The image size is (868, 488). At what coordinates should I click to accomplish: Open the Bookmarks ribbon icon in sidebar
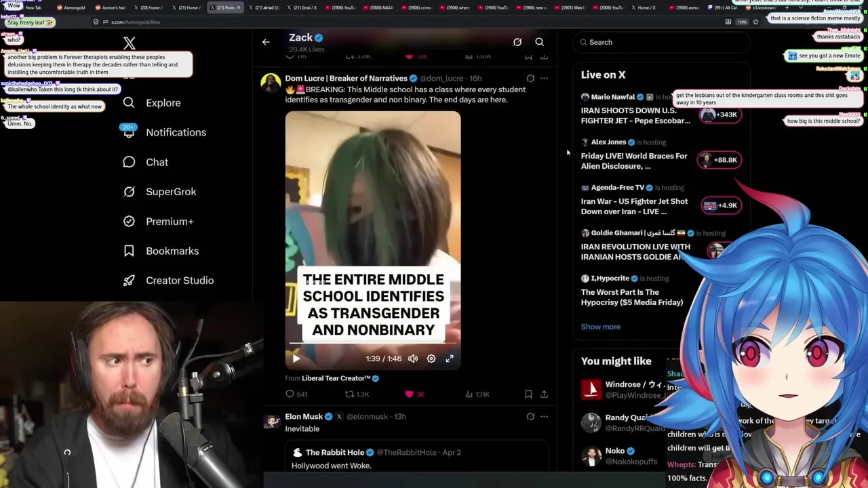pos(129,251)
